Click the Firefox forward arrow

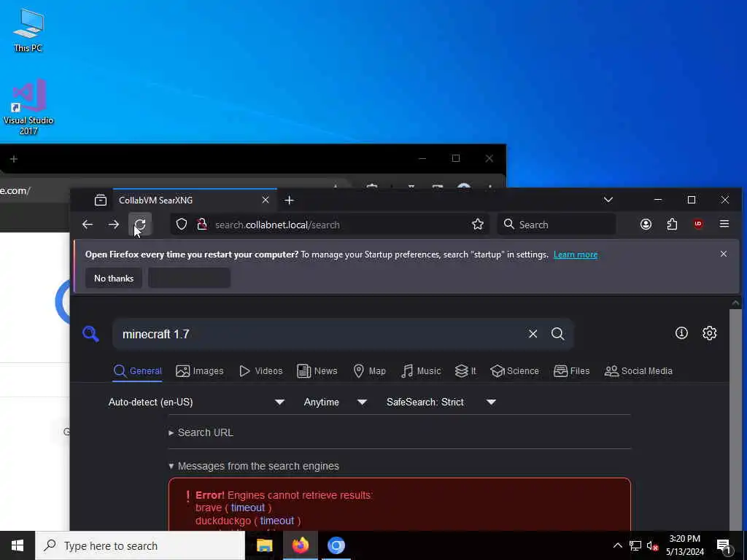(113, 225)
